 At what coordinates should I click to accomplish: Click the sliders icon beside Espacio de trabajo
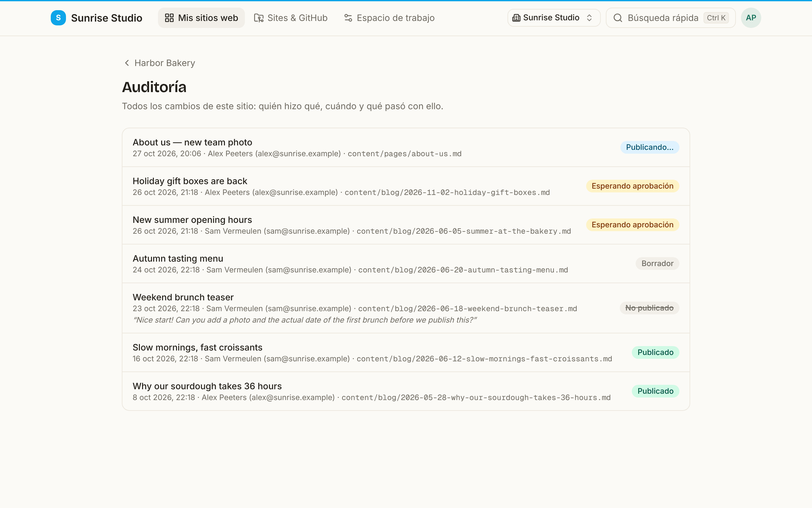pos(348,18)
